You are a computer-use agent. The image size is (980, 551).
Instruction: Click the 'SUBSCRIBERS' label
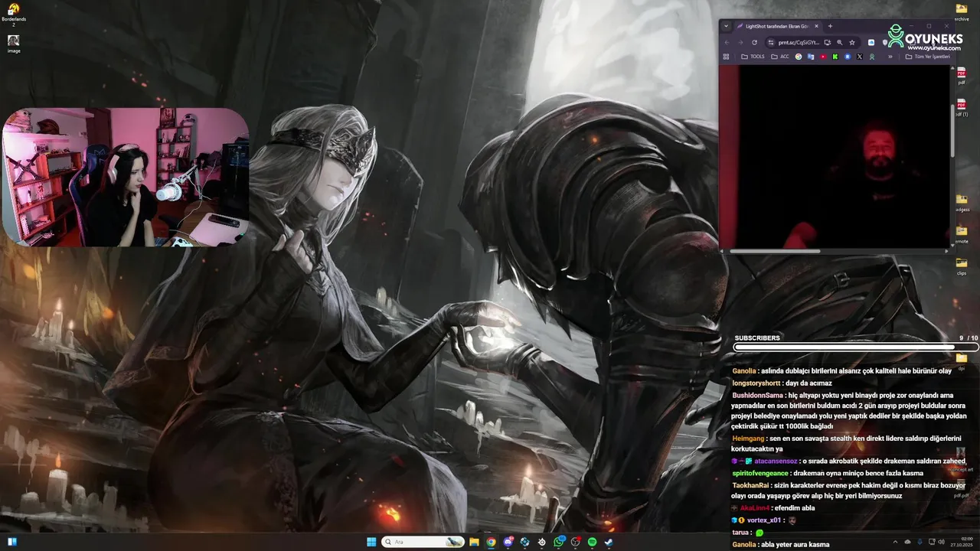[x=757, y=338]
